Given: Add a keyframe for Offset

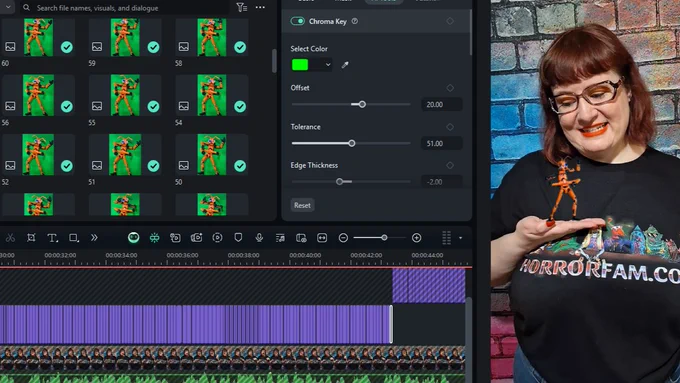Looking at the screenshot, I should coord(450,88).
